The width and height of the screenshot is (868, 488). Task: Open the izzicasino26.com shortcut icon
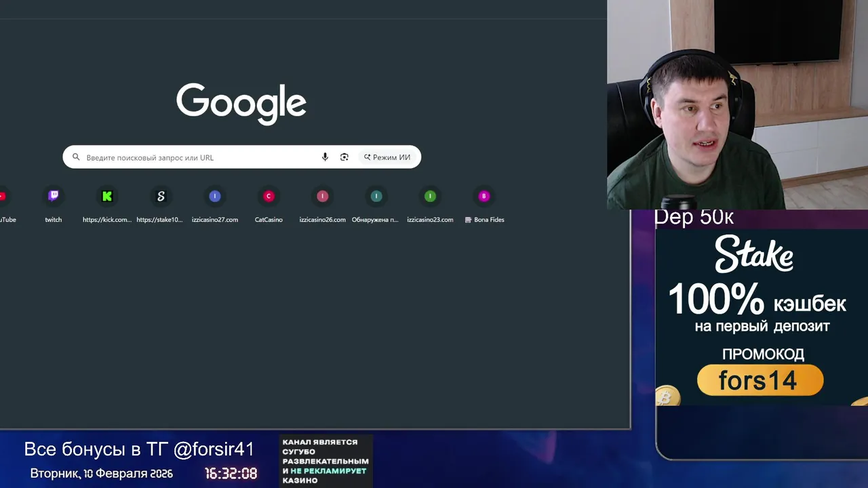tap(322, 196)
